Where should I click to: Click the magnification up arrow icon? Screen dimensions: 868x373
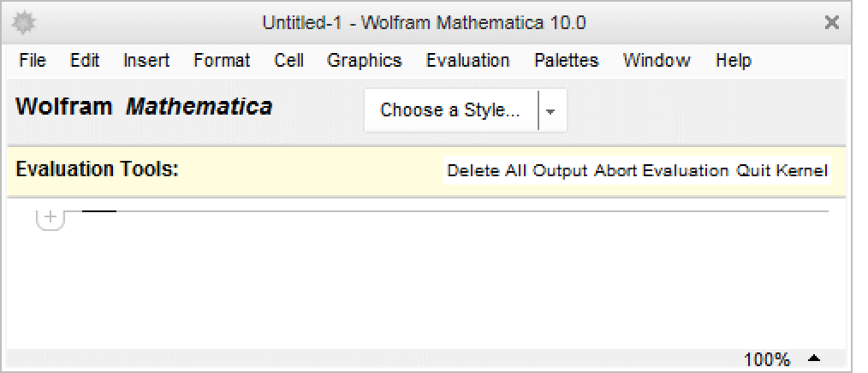(814, 359)
